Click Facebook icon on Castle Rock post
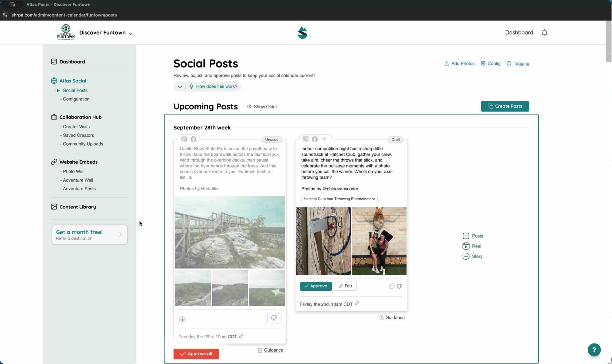 coord(194,139)
